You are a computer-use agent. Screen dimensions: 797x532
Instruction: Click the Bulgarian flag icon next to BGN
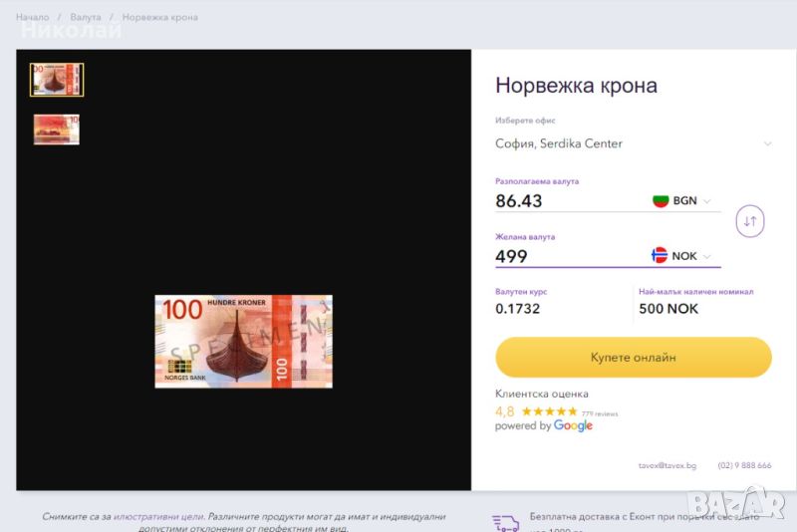(x=661, y=200)
